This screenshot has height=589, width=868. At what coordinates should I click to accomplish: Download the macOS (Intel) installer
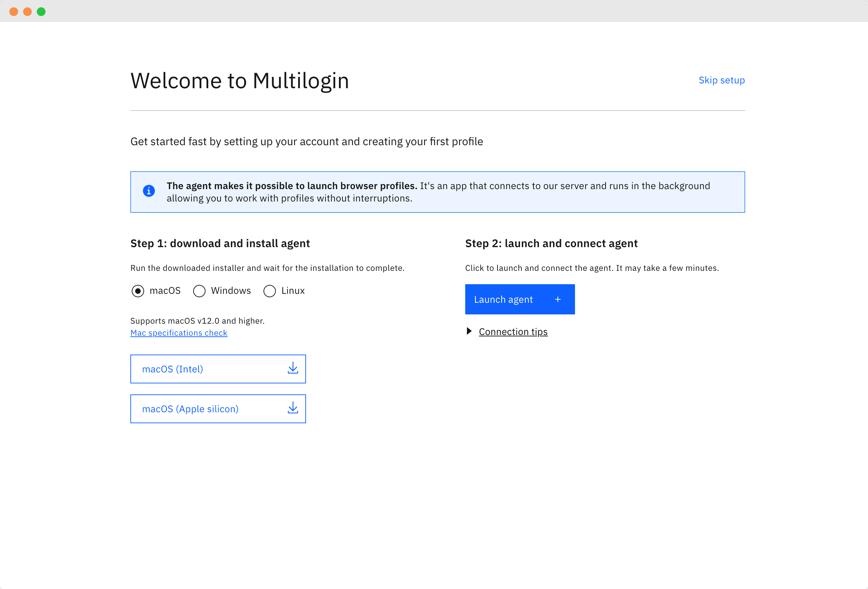[x=218, y=369]
